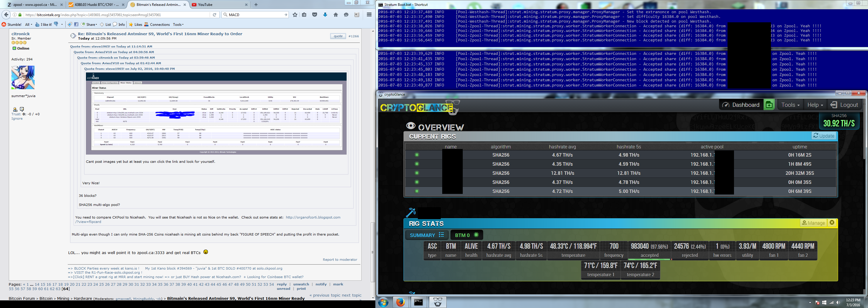
Task: Open the Firefox bookmarks list icon
Action: (304, 15)
